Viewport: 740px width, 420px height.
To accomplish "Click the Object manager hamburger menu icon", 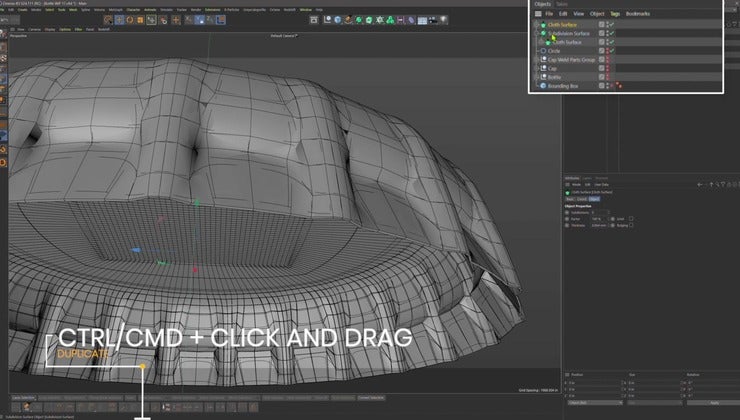I will pyautogui.click(x=538, y=14).
